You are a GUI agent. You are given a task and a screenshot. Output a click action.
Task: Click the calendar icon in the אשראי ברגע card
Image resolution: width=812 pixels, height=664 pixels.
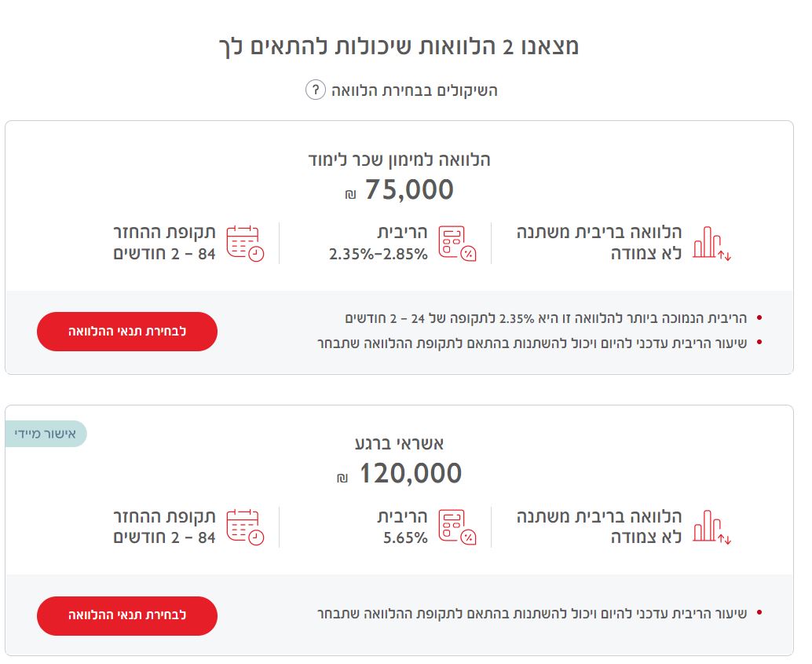coord(245,527)
